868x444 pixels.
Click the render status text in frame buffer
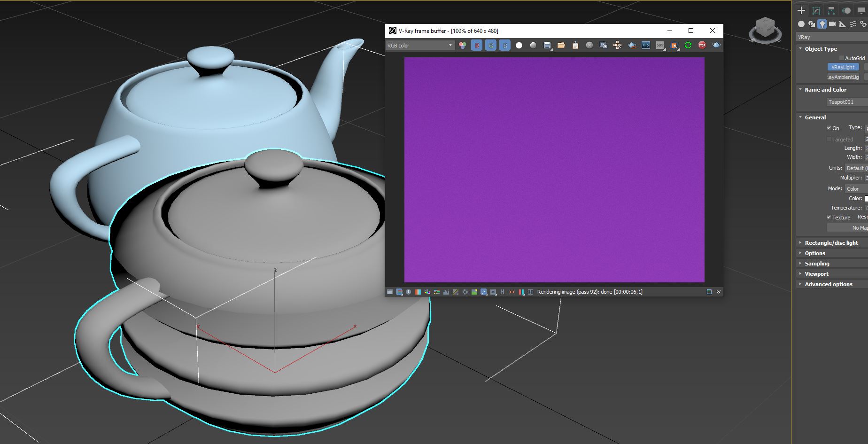pos(589,292)
